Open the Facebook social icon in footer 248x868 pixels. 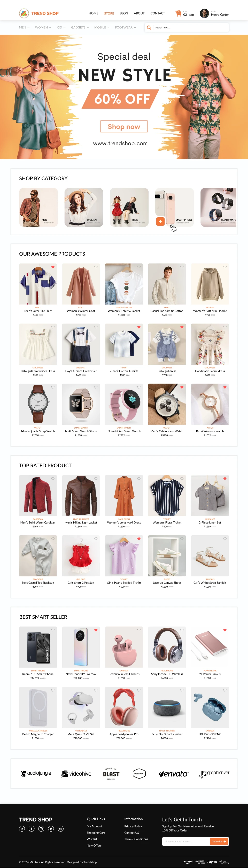[x=32, y=829]
